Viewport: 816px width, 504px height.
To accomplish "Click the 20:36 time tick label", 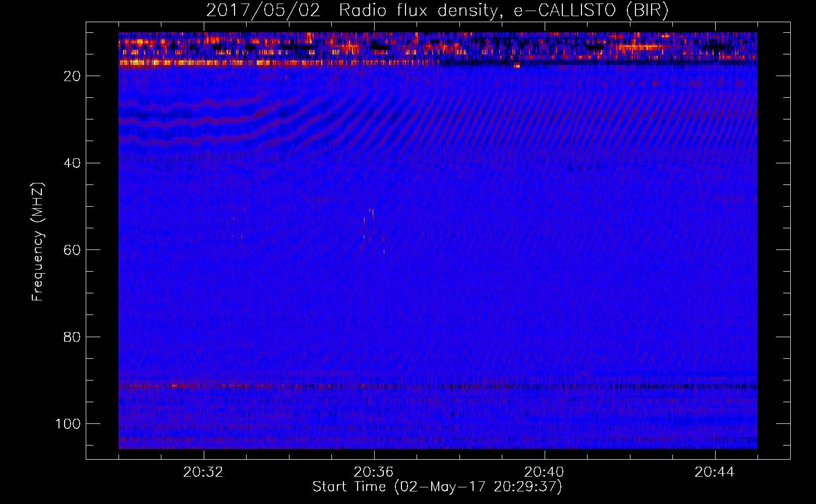I will (x=374, y=472).
